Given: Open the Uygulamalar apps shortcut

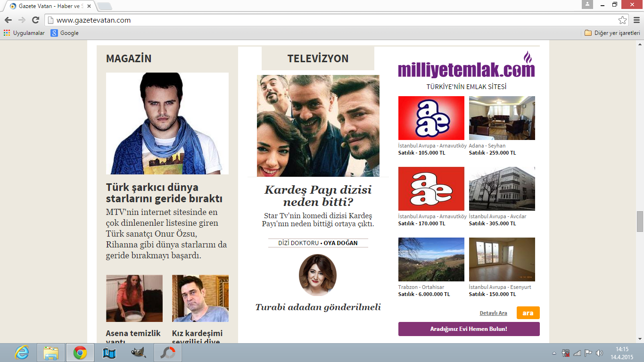Looking at the screenshot, I should tap(24, 33).
